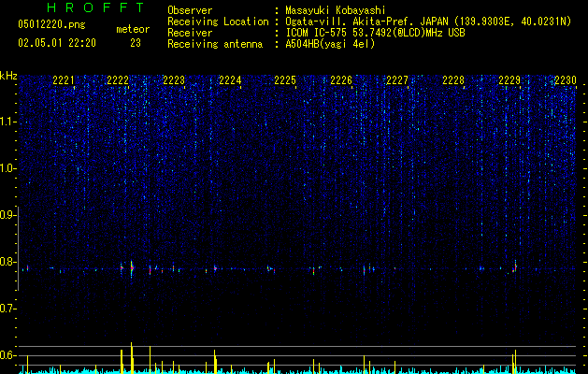Click the 'Observer' field label
Viewport: 588px width, 374px height.
[190, 10]
